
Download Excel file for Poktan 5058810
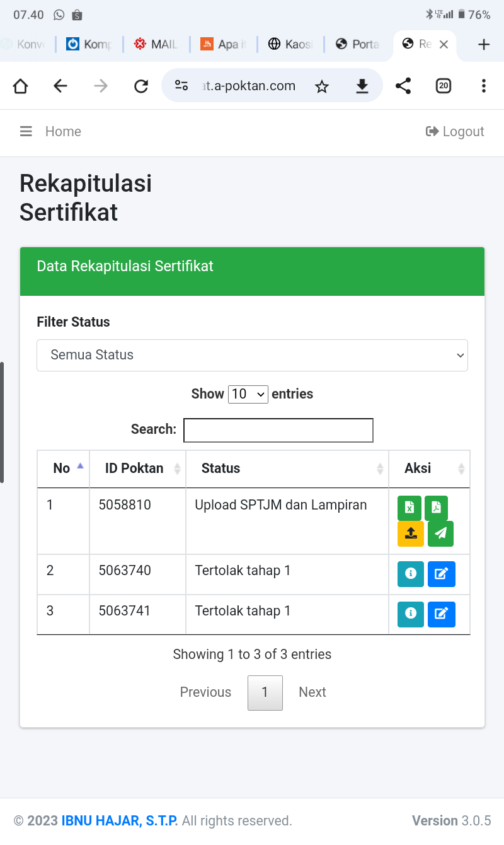[x=409, y=508]
